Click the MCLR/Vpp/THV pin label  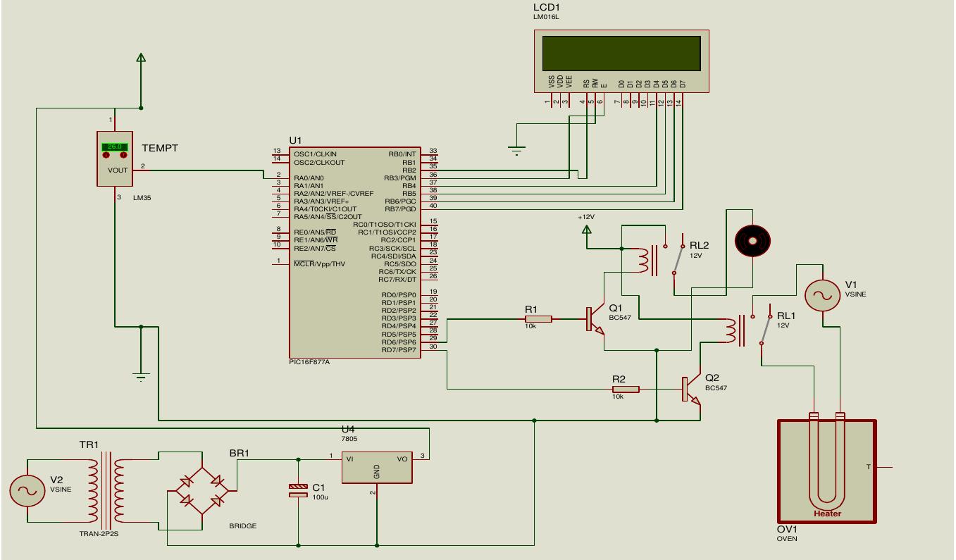click(319, 264)
